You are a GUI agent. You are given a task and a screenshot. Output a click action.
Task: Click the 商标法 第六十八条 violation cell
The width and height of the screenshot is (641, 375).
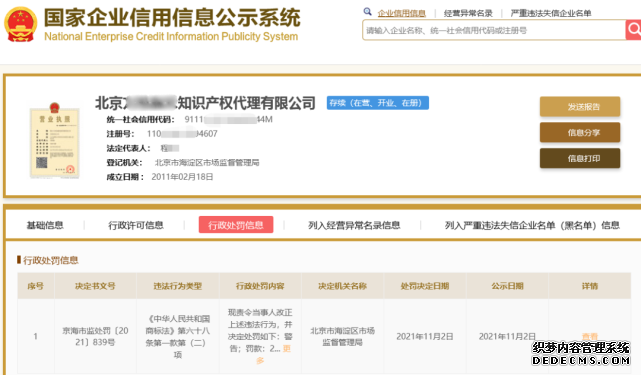tap(177, 336)
